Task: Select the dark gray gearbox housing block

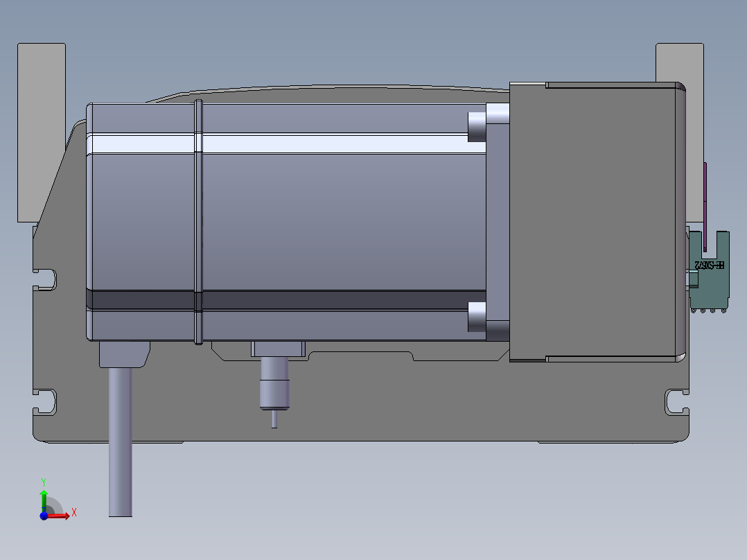Action: [597, 222]
